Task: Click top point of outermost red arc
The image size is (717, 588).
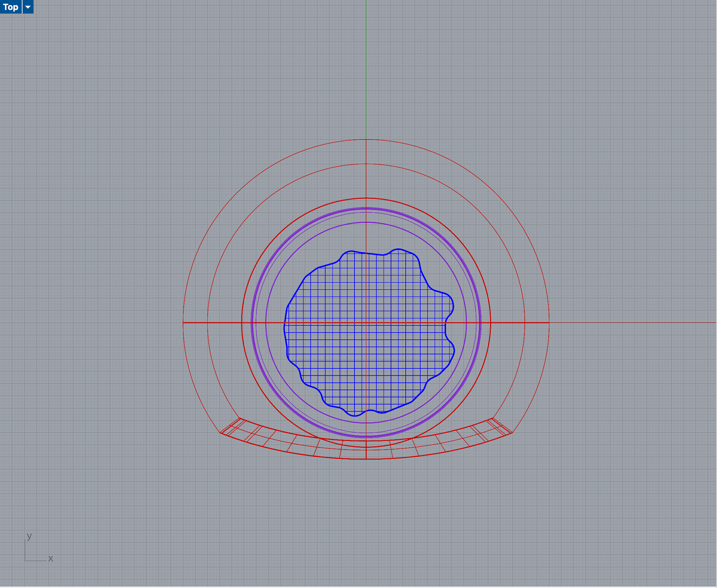Action: [366, 139]
